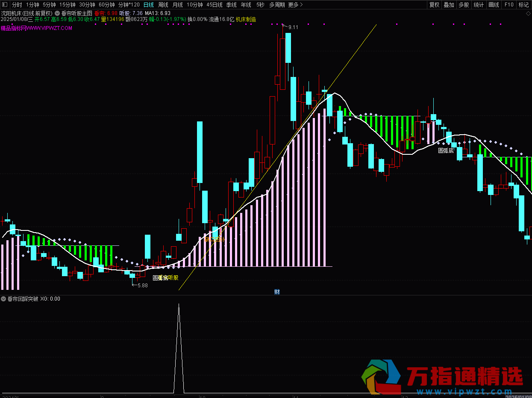Click the 5.88 low price label
The width and height of the screenshot is (532, 398).
tap(142, 286)
